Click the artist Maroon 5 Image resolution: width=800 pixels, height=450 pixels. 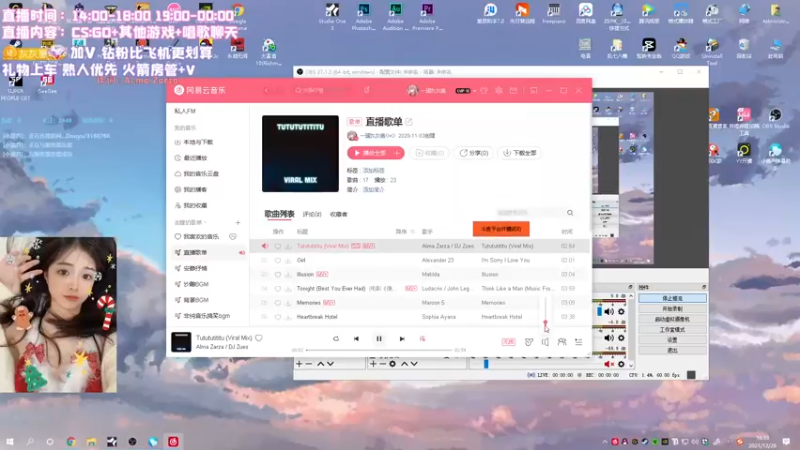(433, 303)
